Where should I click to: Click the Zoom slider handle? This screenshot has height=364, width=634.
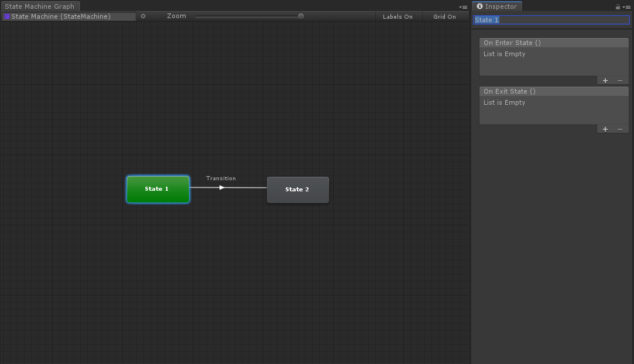tap(301, 16)
